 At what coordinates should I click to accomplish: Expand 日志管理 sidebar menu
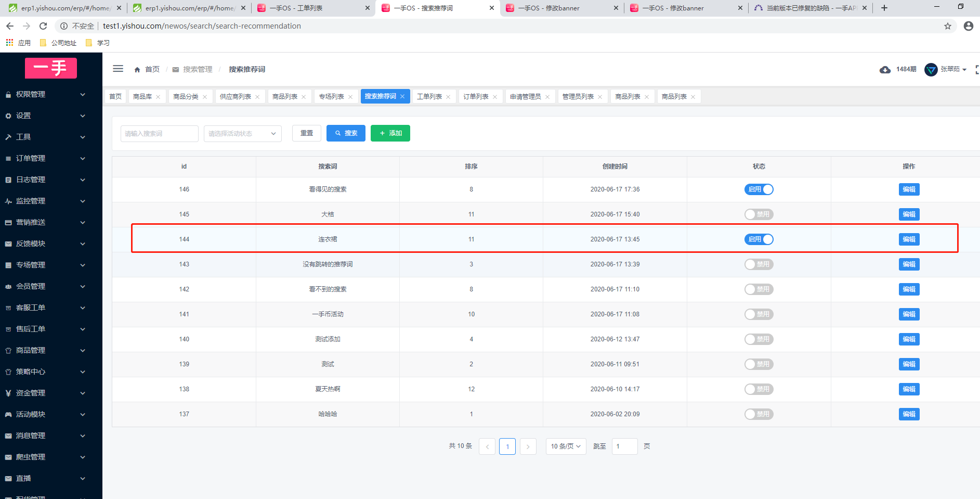[51, 180]
